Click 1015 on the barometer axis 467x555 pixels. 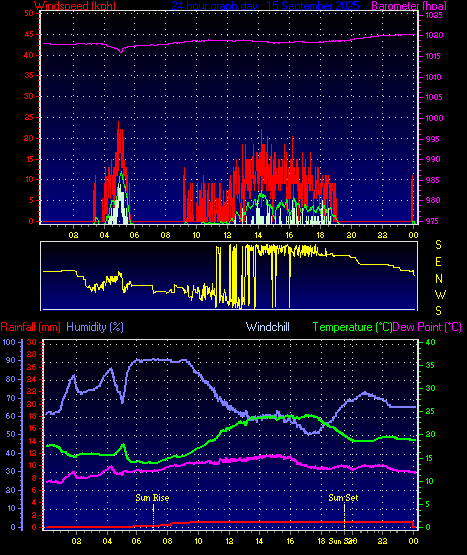pos(434,56)
